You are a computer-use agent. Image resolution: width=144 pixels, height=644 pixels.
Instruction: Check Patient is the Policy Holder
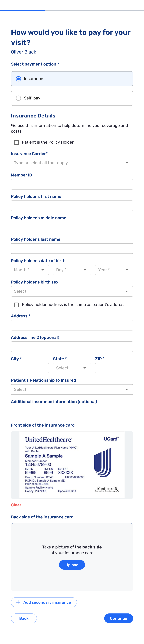(16, 142)
